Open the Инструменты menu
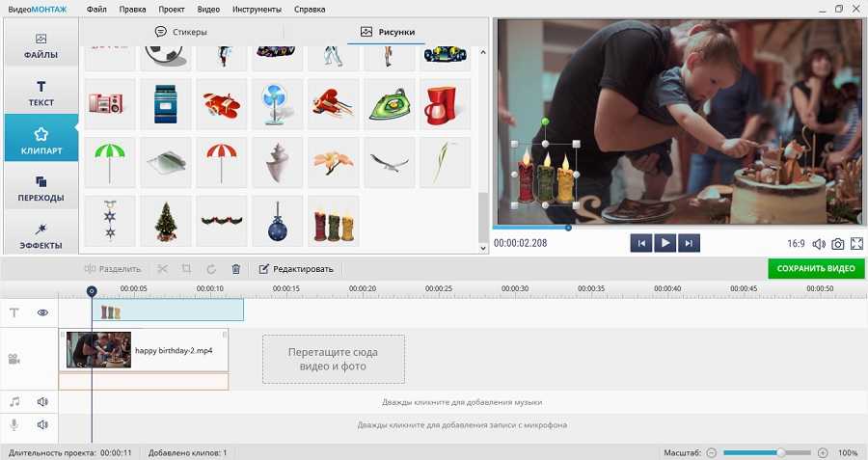 [x=258, y=9]
